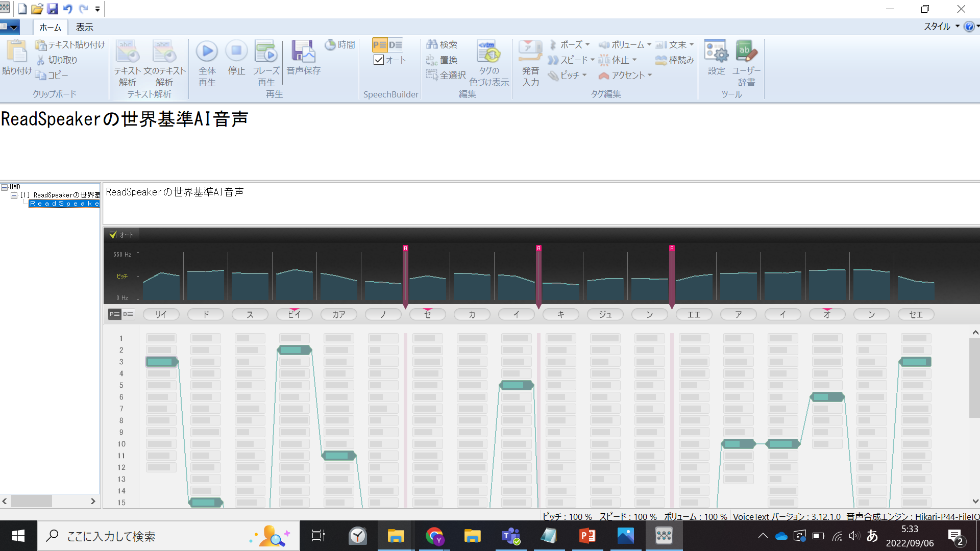Open the ユーザー辞書 user dictionary tool

[746, 52]
